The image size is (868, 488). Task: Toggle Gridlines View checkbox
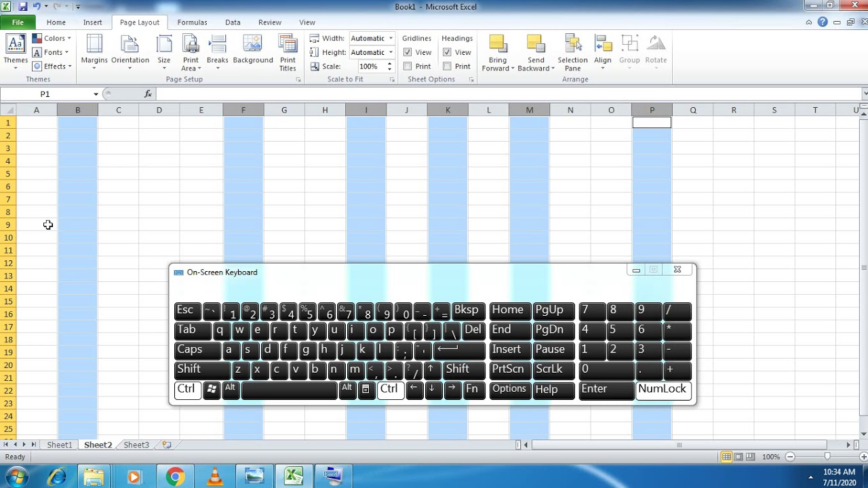click(408, 52)
